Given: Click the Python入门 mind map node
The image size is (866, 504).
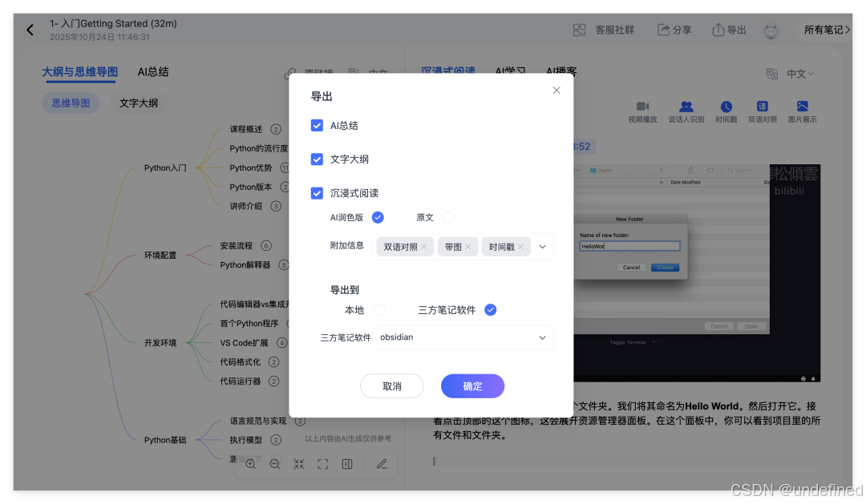Looking at the screenshot, I should pyautogui.click(x=165, y=167).
